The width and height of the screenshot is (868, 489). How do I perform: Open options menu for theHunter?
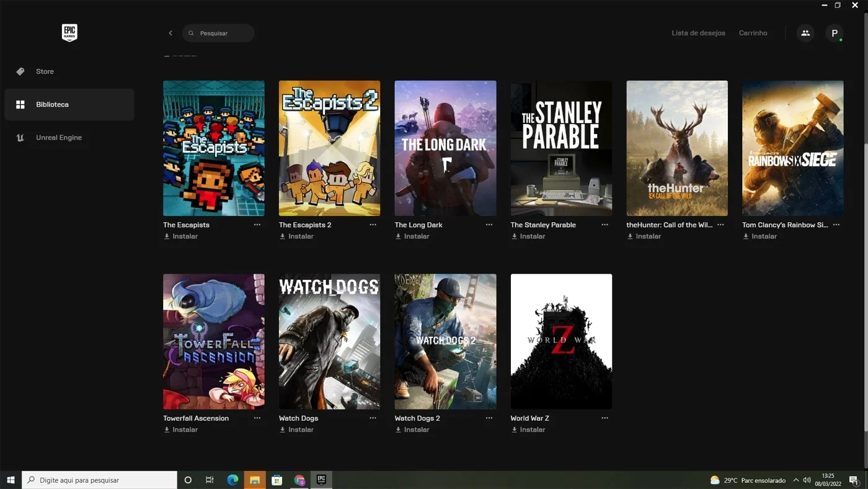(x=720, y=225)
